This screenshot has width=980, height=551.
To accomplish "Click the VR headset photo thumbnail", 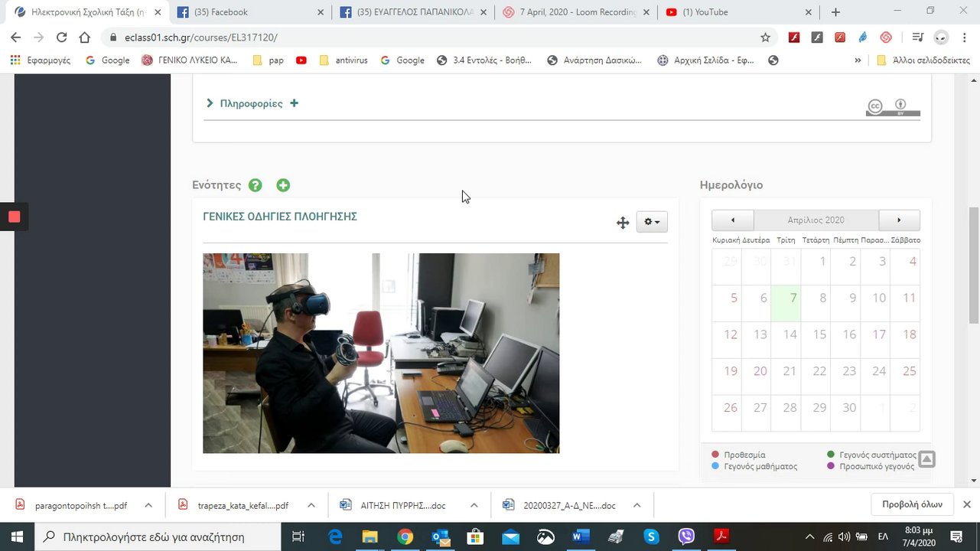I will point(381,354).
